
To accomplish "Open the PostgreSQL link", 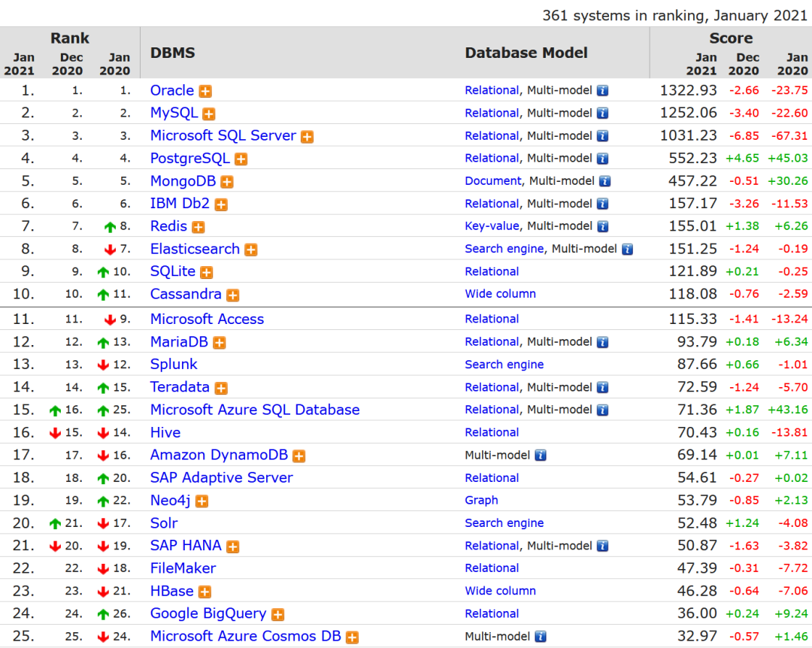I will click(x=189, y=158).
